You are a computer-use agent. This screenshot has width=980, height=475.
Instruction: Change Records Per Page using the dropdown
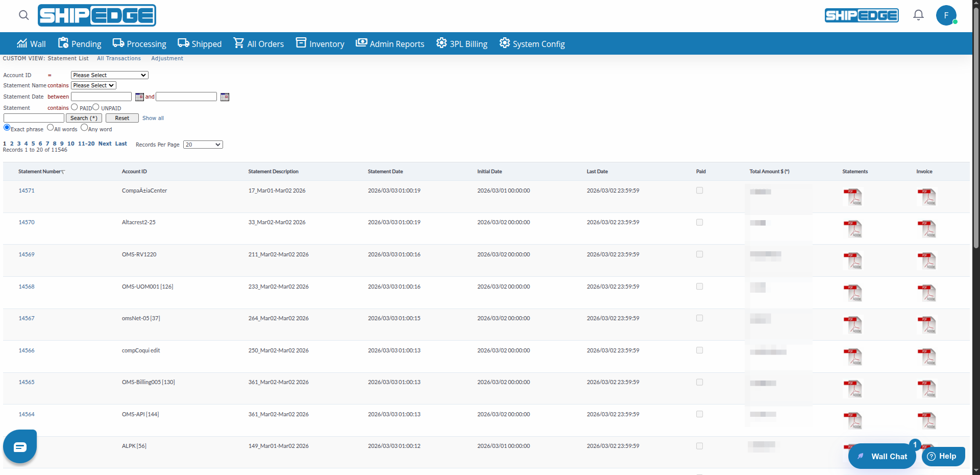(203, 145)
